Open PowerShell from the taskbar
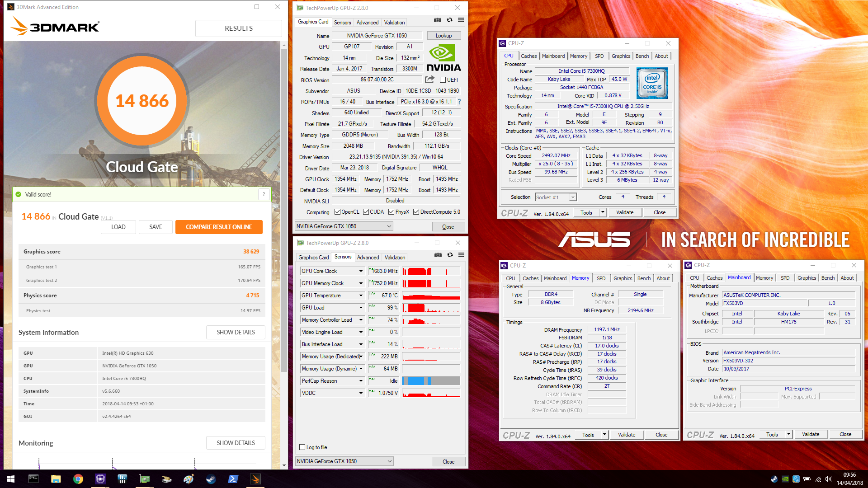 click(233, 479)
